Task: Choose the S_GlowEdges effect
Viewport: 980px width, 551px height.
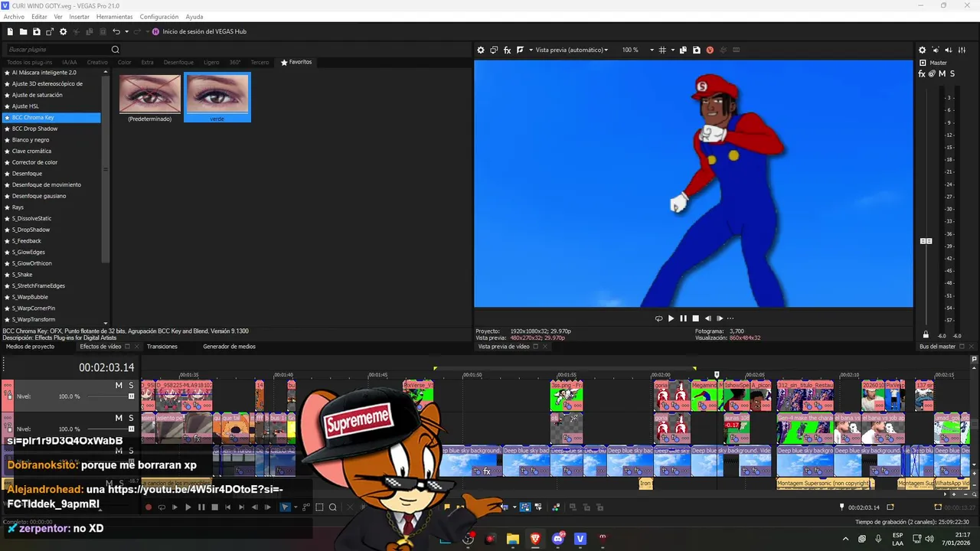Action: [x=28, y=252]
